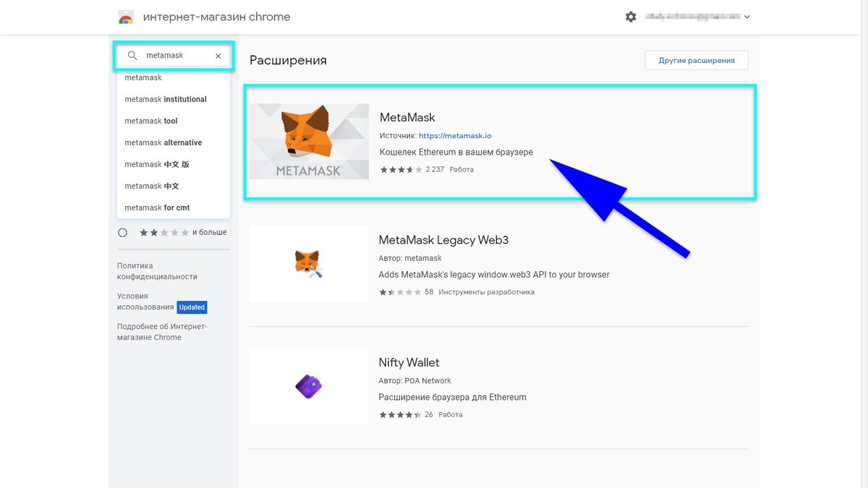Click the MetaMask extension title
Screen dimensions: 868x488
[407, 117]
